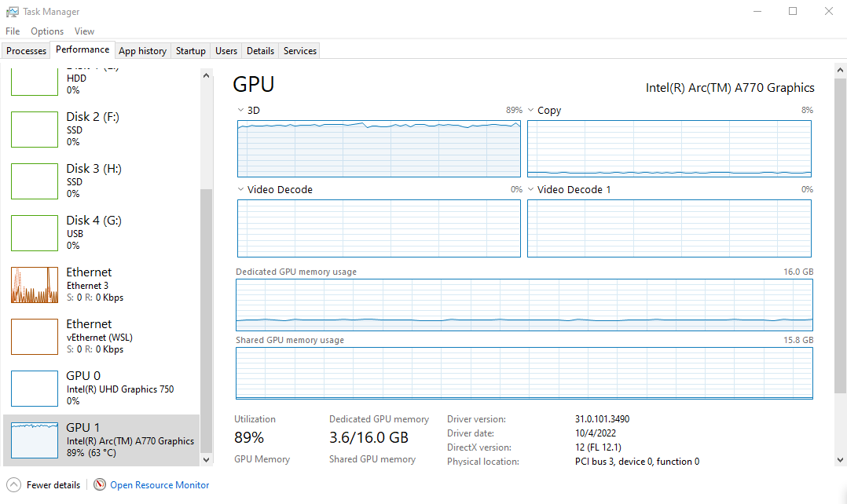847x504 pixels.
Task: Click the Resource Monitor gauge icon
Action: click(99, 484)
